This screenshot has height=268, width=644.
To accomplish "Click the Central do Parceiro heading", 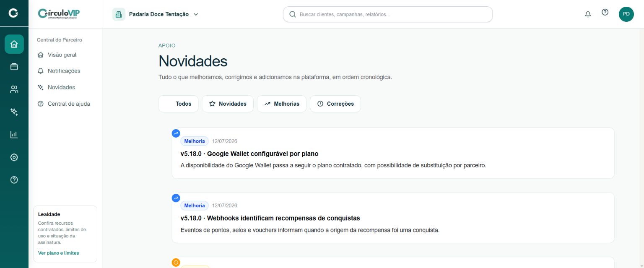I will (x=60, y=40).
